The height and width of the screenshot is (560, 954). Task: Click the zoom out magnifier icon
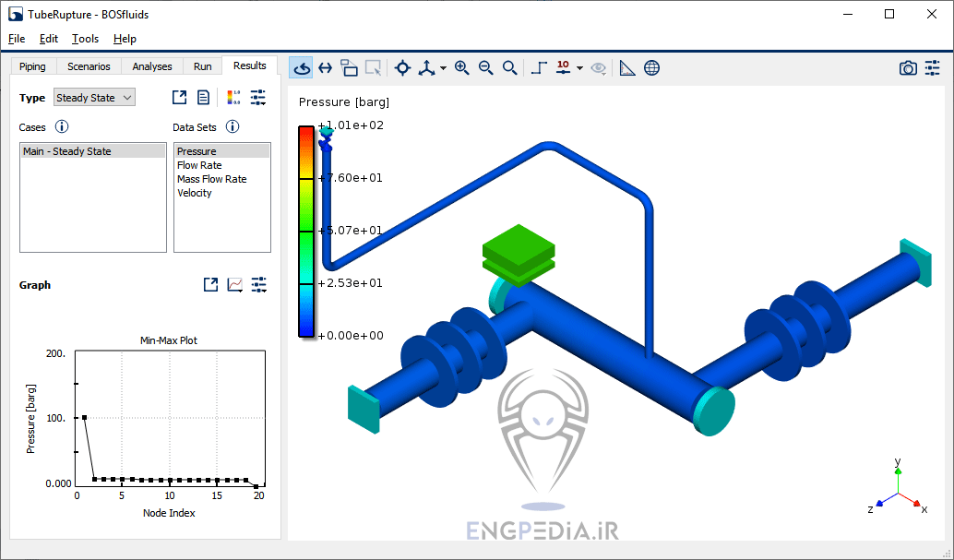pyautogui.click(x=485, y=67)
